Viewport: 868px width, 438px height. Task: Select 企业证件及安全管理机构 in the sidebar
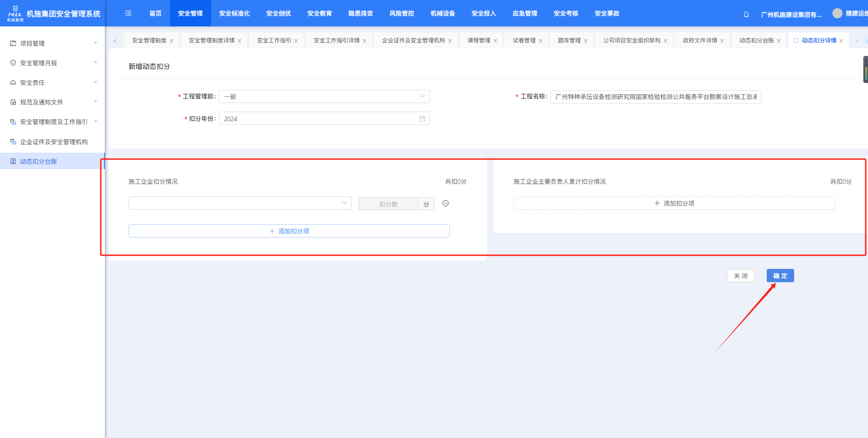coord(53,142)
